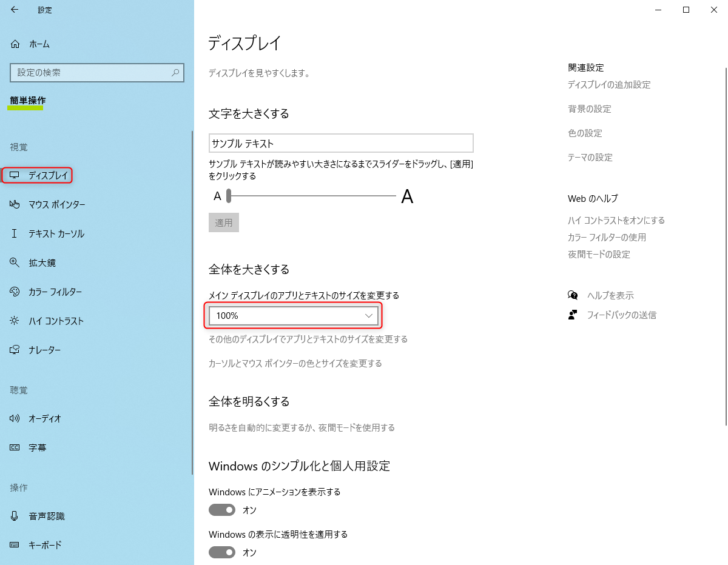The width and height of the screenshot is (728, 565).
Task: Open ハイ コントラストをオンにする help link
Action: pos(616,221)
